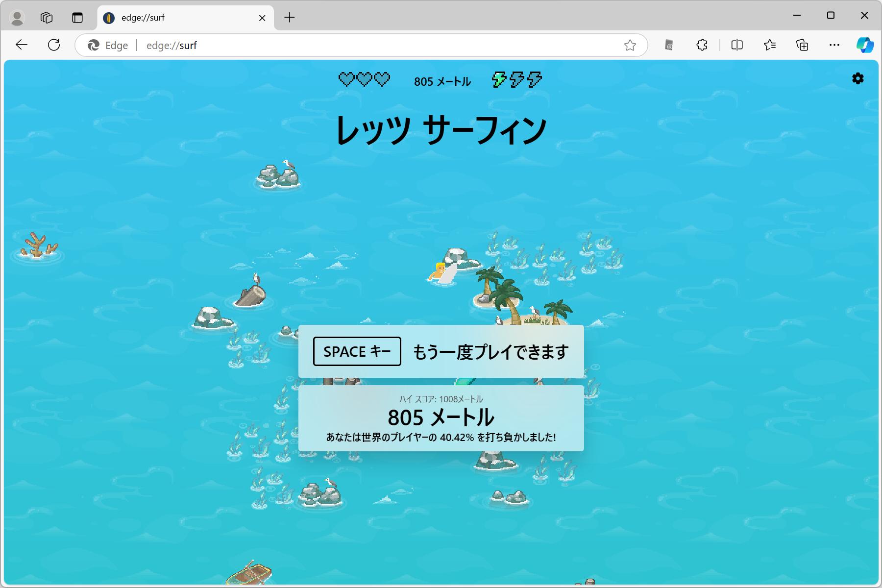Viewport: 882px width, 588px height.
Task: Open the Collections icon
Action: [x=802, y=45]
